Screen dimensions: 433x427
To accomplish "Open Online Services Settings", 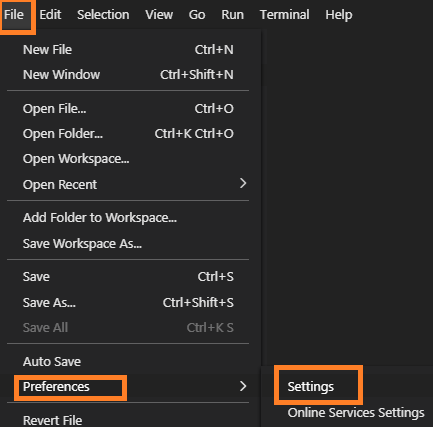I will (x=356, y=413).
